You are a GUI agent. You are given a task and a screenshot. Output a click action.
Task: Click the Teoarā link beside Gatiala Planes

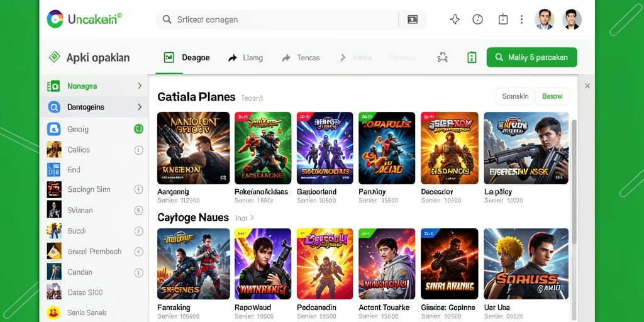pos(252,97)
